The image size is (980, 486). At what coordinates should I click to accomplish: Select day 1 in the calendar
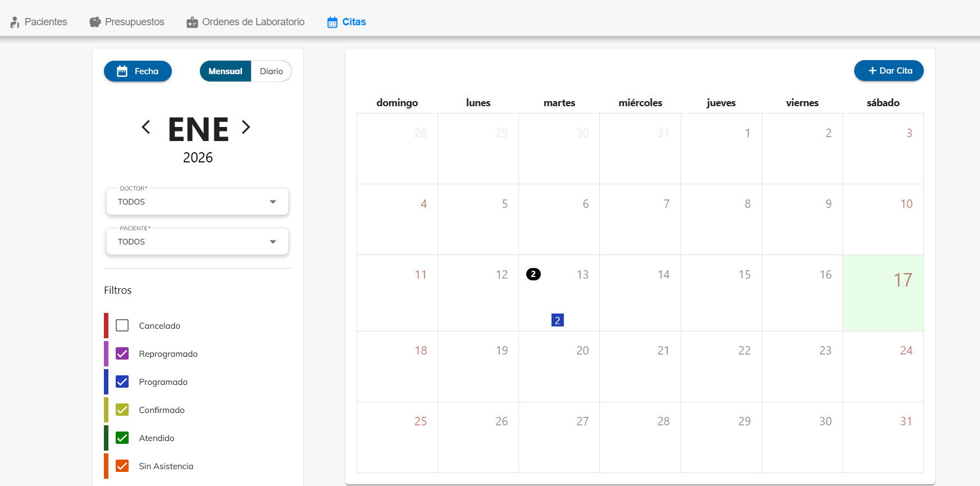coord(721,148)
